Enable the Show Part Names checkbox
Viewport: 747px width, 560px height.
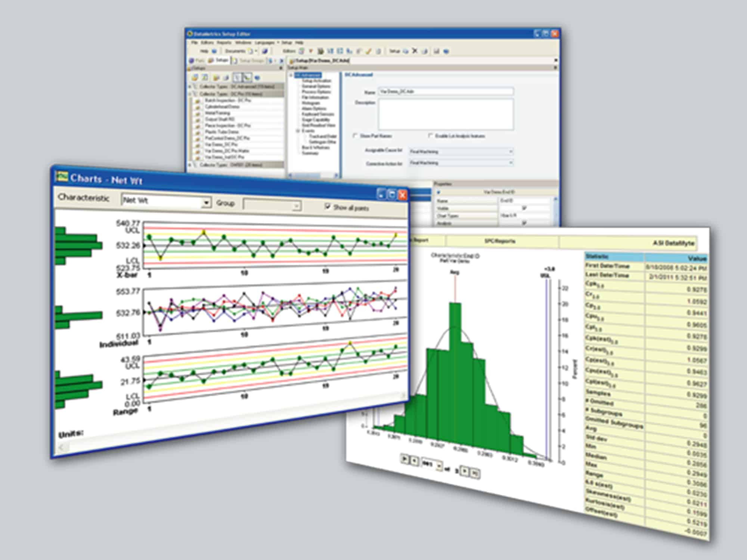pos(355,136)
